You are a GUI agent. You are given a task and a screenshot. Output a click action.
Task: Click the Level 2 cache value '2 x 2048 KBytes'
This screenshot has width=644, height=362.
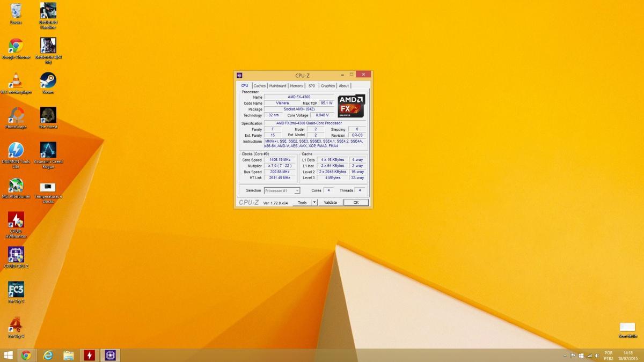[333, 172]
